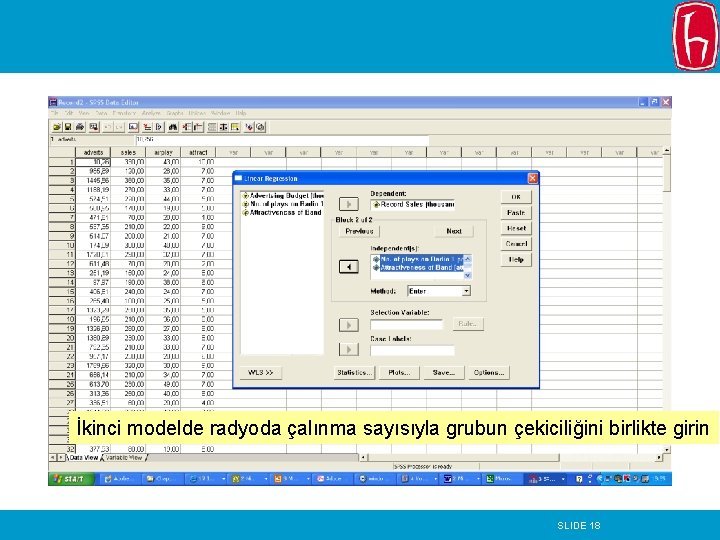720x540 pixels.
Task: Select the sales column header
Action: pyautogui.click(x=128, y=152)
